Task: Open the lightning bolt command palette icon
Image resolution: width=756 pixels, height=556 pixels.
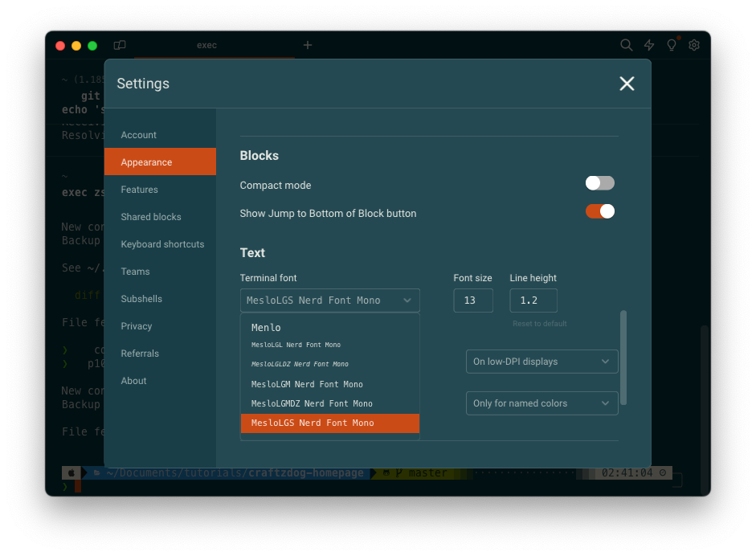Action: pyautogui.click(x=649, y=45)
